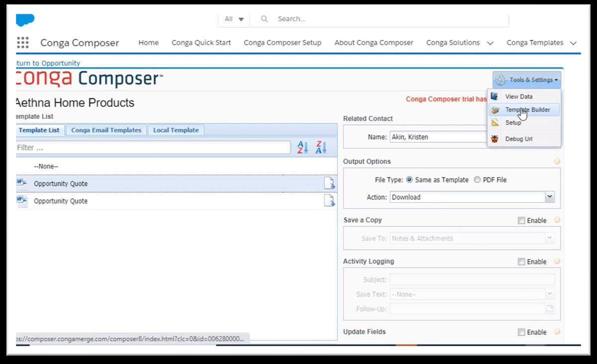Image resolution: width=597 pixels, height=364 pixels.
Task: Sort templates A to Z
Action: [x=302, y=147]
